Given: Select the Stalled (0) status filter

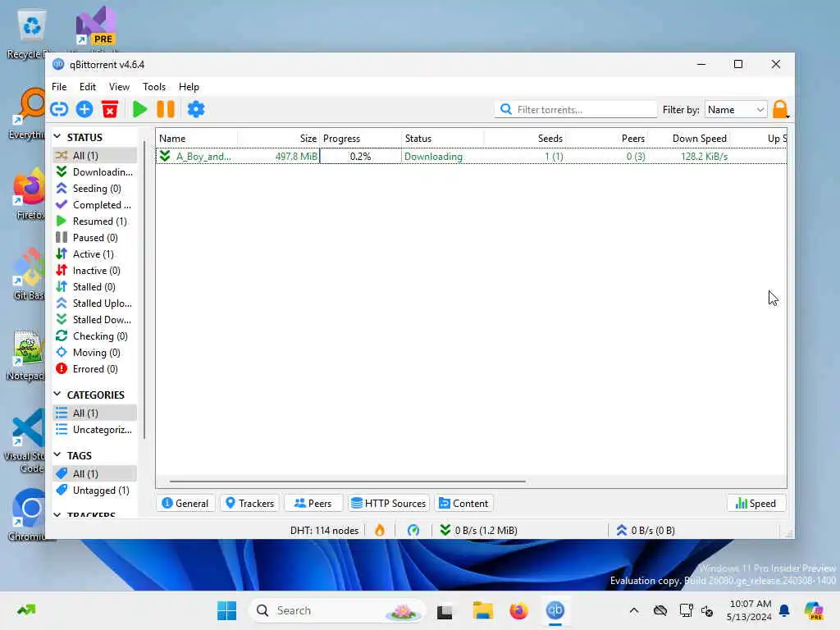Looking at the screenshot, I should (x=94, y=287).
